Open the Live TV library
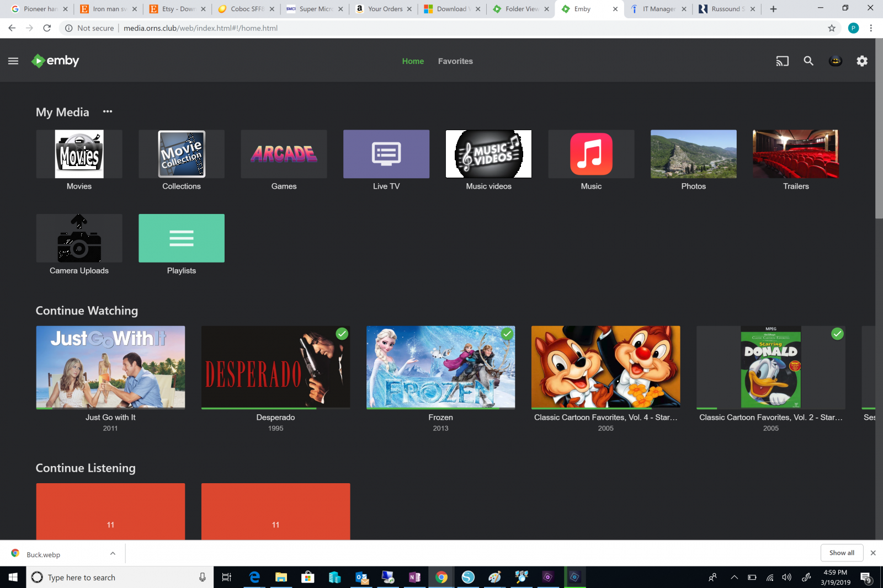This screenshot has width=883, height=588. click(x=386, y=154)
